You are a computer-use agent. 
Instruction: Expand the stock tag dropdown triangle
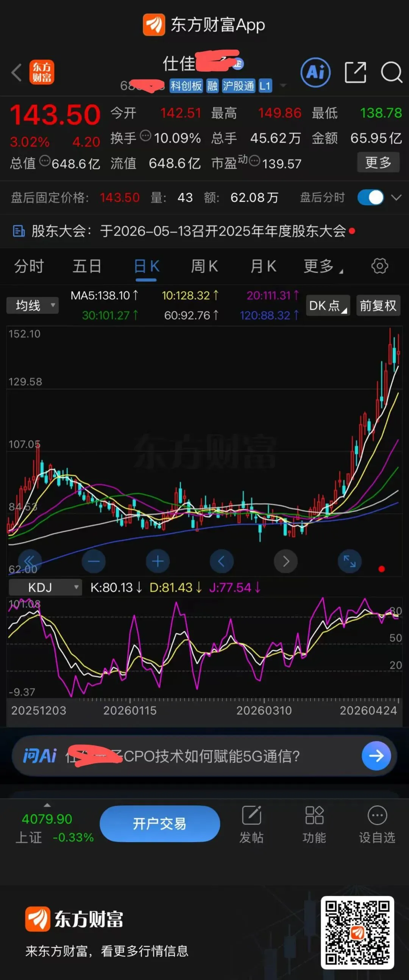pyautogui.click(x=283, y=86)
